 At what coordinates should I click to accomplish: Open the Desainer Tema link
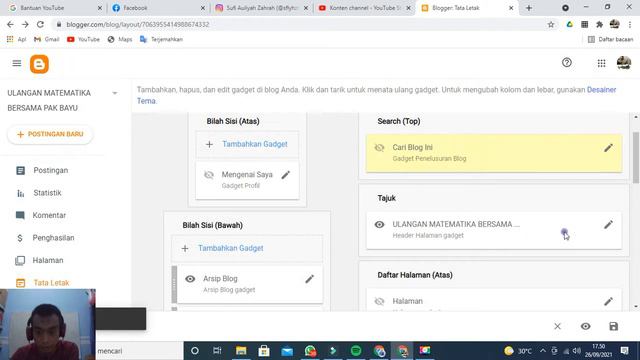tap(601, 90)
